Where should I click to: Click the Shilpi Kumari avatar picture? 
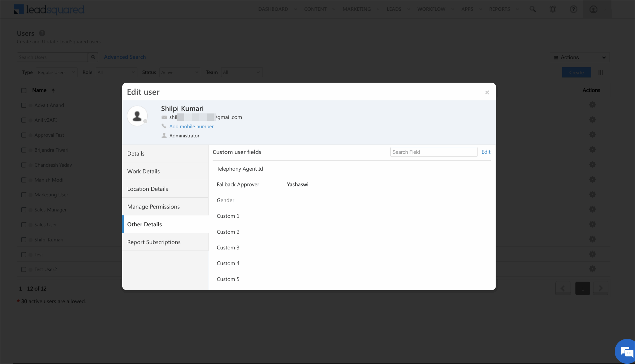pos(137,116)
